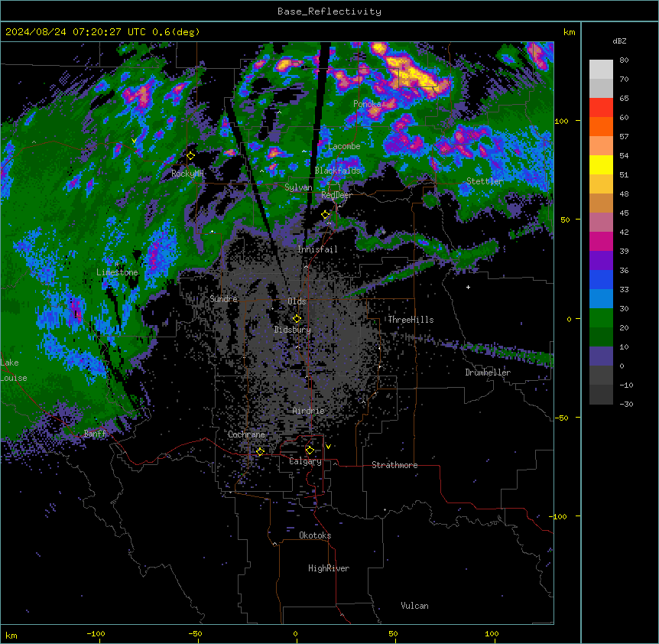Click the light gray 70-80 dBZ swatch
This screenshot has width=659, height=644.
pyautogui.click(x=601, y=70)
